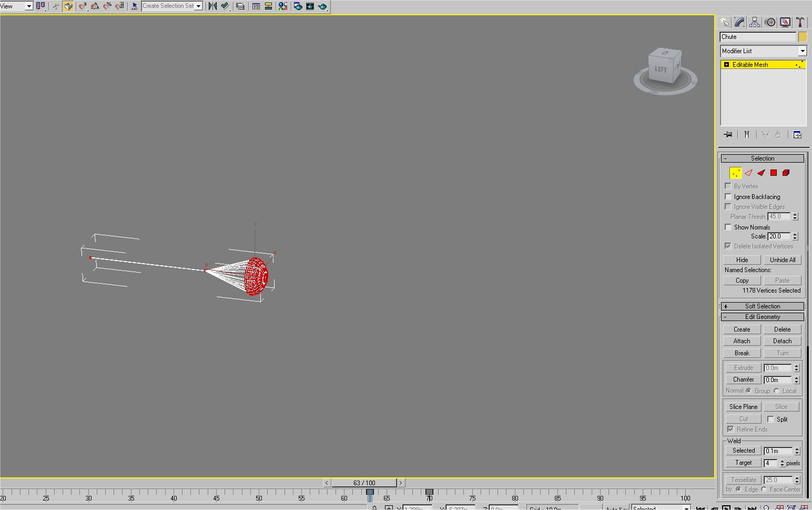The height and width of the screenshot is (510, 812).
Task: Click the Use Pivot Point Center icon
Action: 40,6
